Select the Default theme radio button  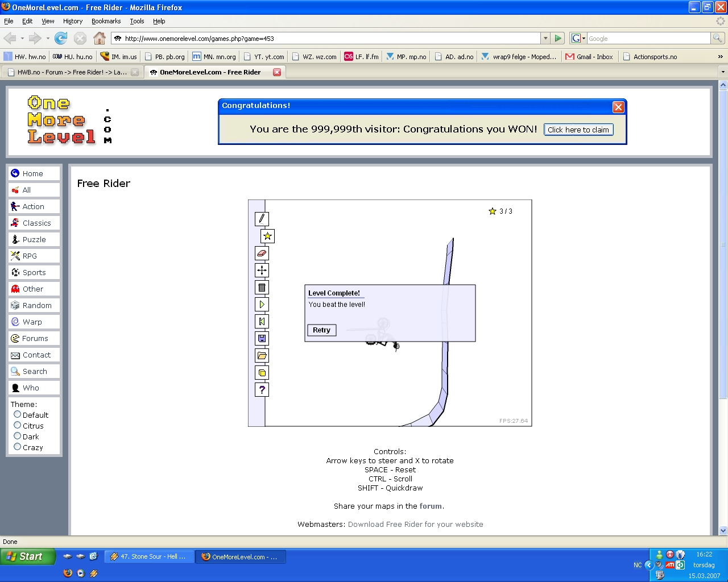click(x=17, y=414)
